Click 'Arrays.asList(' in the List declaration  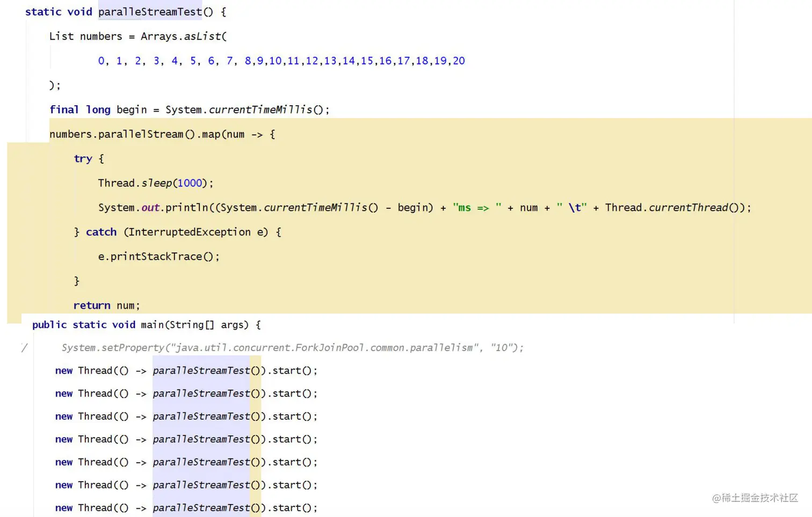click(x=184, y=37)
